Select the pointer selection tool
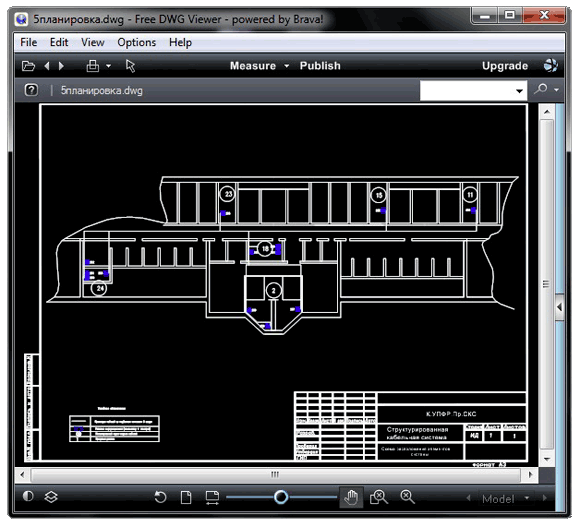 coord(130,66)
